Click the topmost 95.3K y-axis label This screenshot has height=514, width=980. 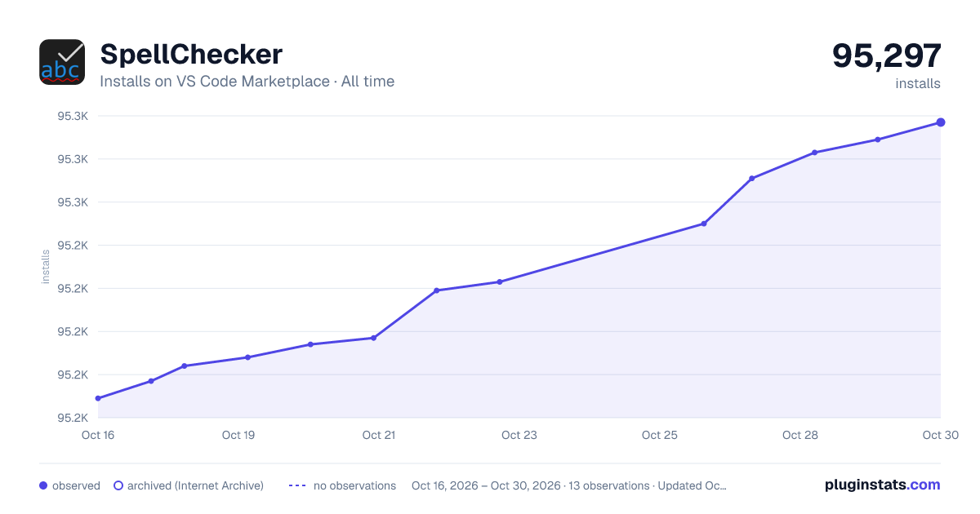73,116
